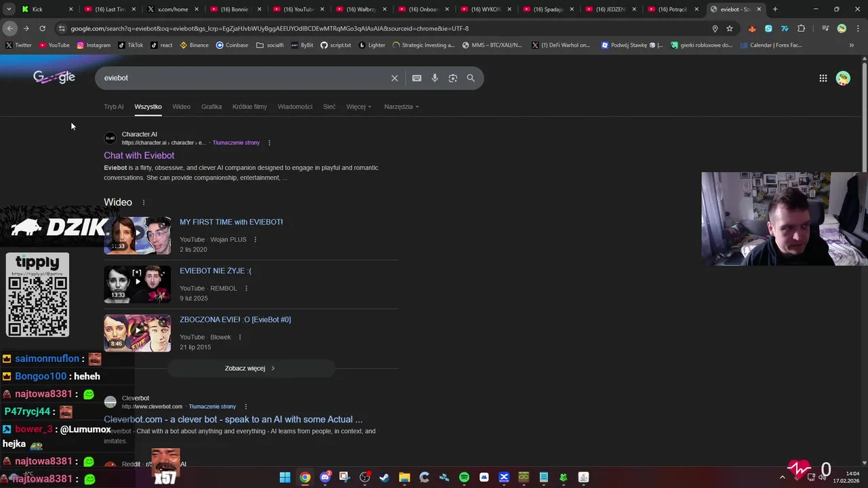The height and width of the screenshot is (488, 868).
Task: Open Google Lens image search
Action: tap(453, 78)
